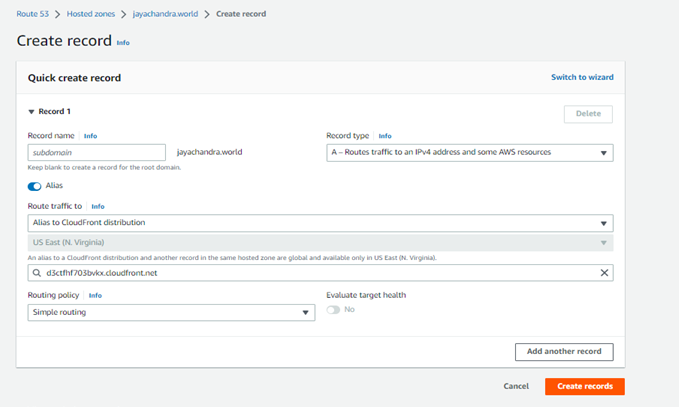Viewport: 679px width, 407px height.
Task: Open Alias to CloudFront distribution dropdown
Action: [320, 223]
